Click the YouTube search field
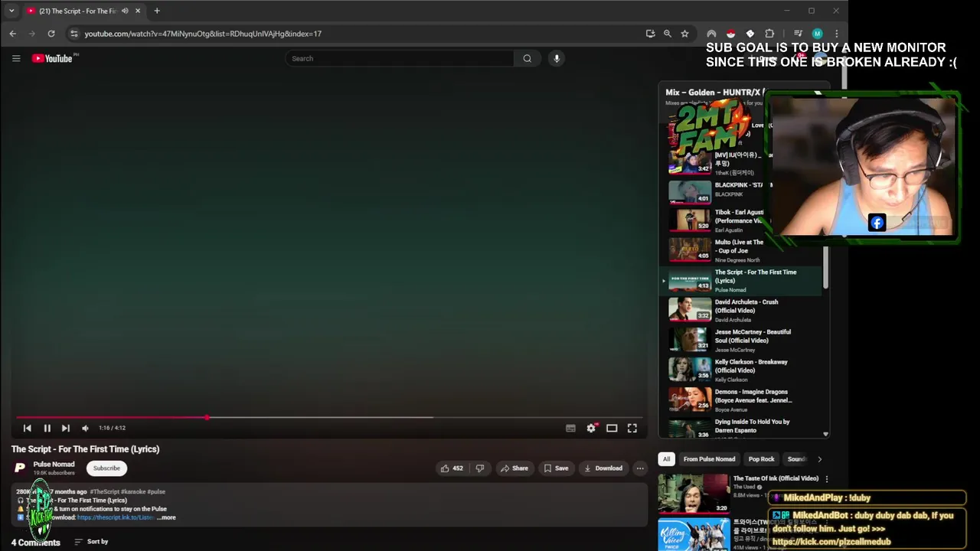 point(399,58)
